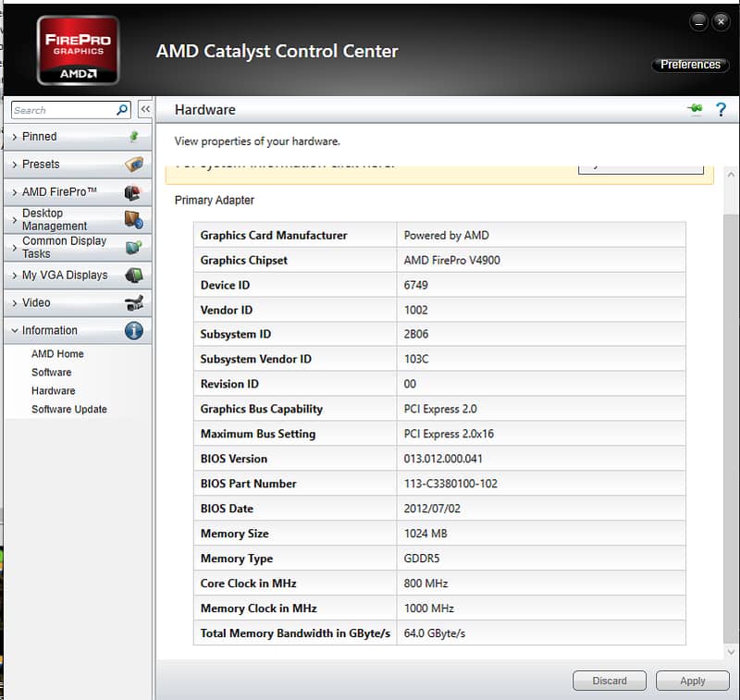This screenshot has width=740, height=700.
Task: Expand the Pinned section
Action: pyautogui.click(x=15, y=137)
